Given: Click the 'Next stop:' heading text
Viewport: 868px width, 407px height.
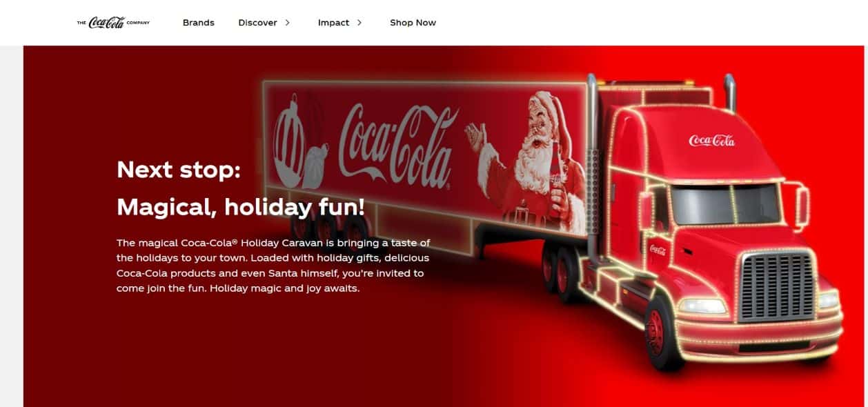Looking at the screenshot, I should point(179,169).
